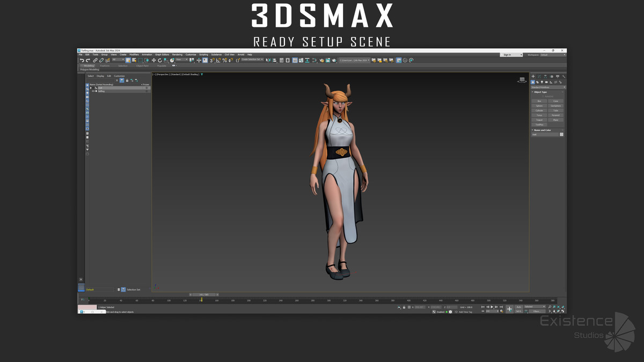The image size is (644, 362).
Task: Click the object color swatch
Action: pyautogui.click(x=562, y=135)
